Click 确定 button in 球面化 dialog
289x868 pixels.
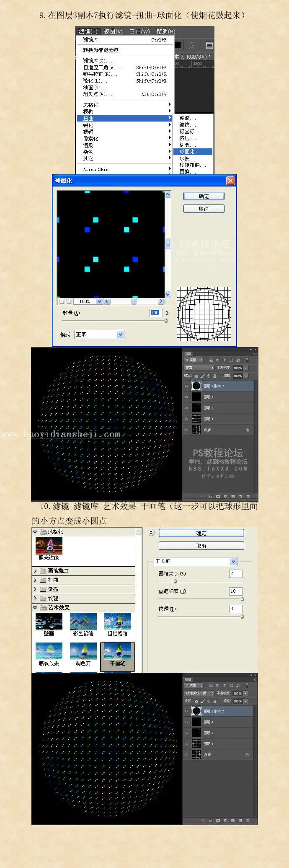click(204, 196)
